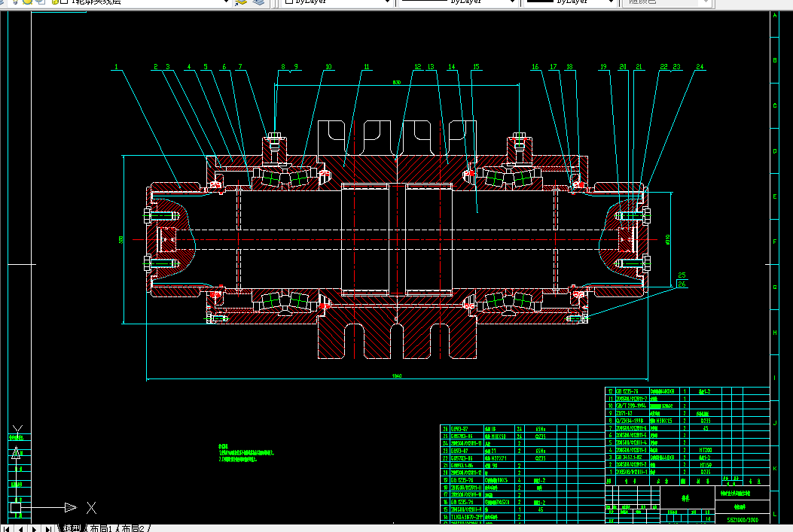
Task: Select callout number 15 in drawing
Action: (x=477, y=67)
